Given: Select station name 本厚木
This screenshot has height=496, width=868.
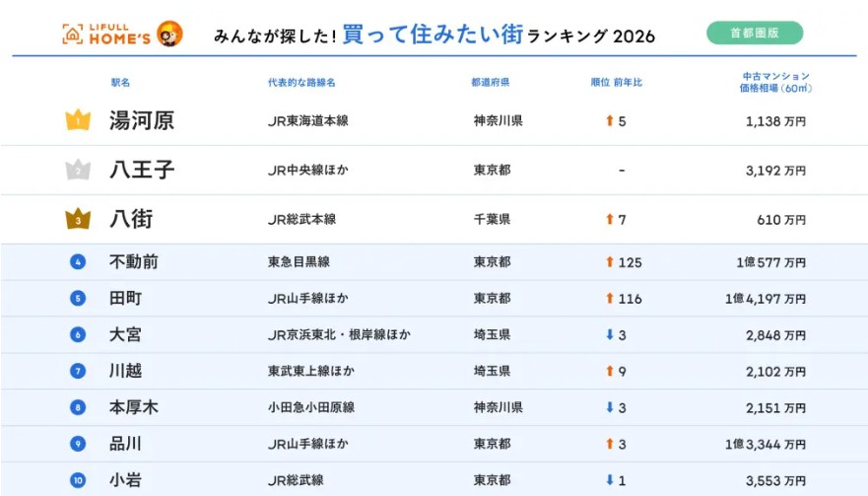Looking at the screenshot, I should point(134,407).
